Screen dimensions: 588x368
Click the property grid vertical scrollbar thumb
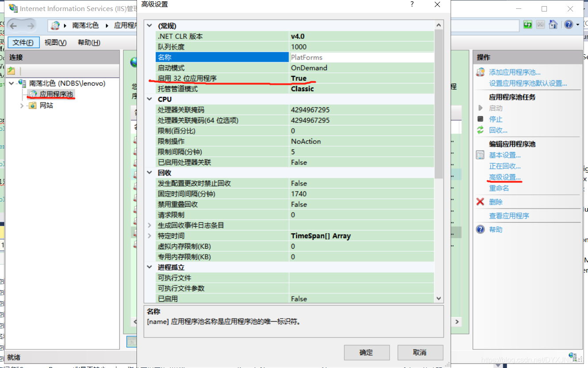point(439,104)
